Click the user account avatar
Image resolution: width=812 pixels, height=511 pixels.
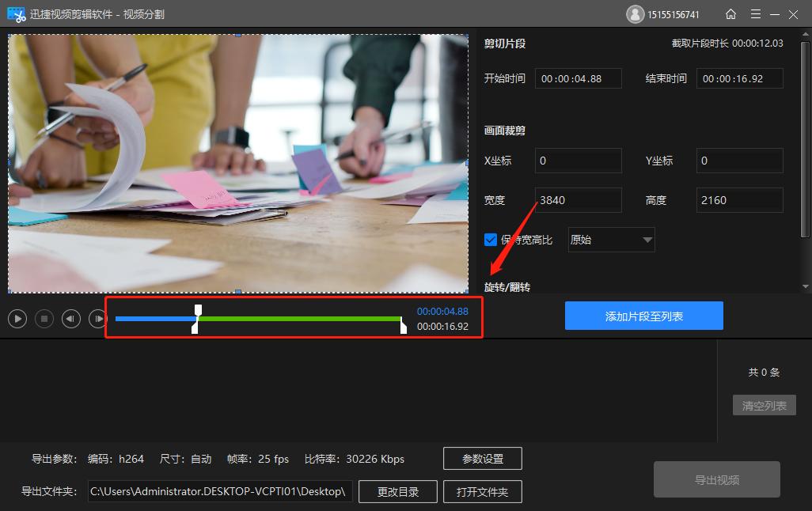click(x=635, y=14)
